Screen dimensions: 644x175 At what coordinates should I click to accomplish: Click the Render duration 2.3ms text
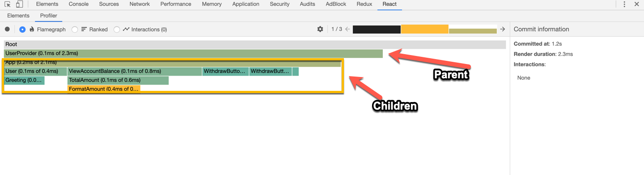(x=543, y=54)
